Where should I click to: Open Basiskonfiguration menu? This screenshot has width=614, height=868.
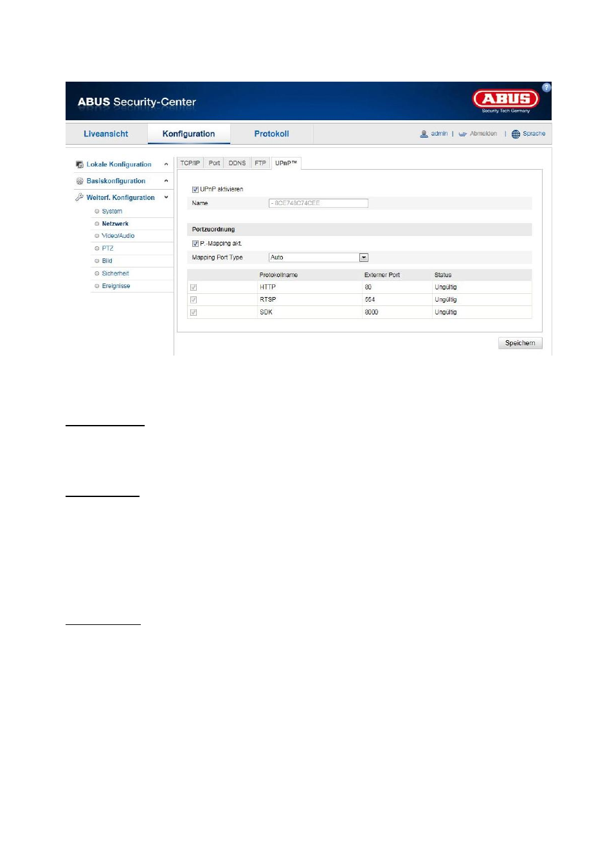116,181
